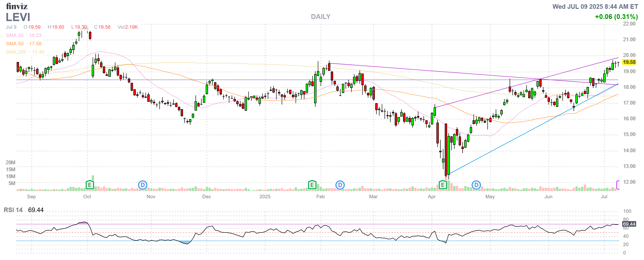The width and height of the screenshot is (644, 260).
Task: Click the SMA 20 legend label
Action: click(15, 35)
